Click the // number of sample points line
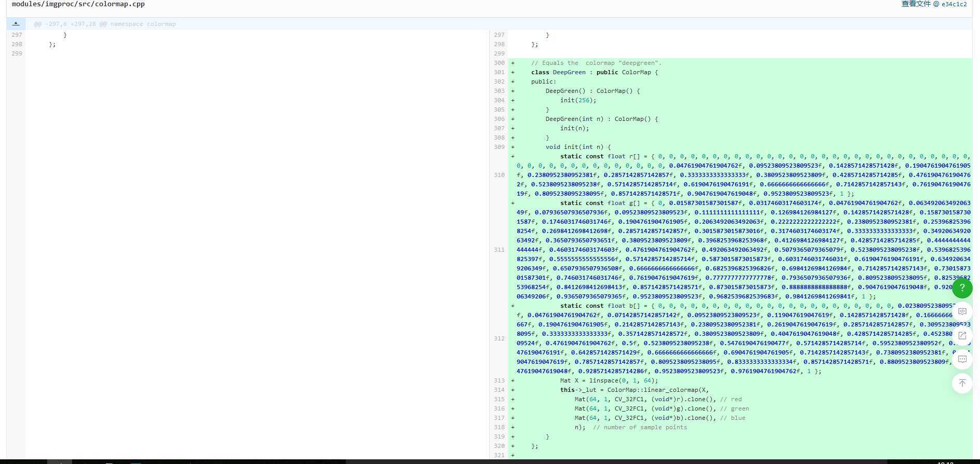This screenshot has height=464, width=980. tap(631, 427)
